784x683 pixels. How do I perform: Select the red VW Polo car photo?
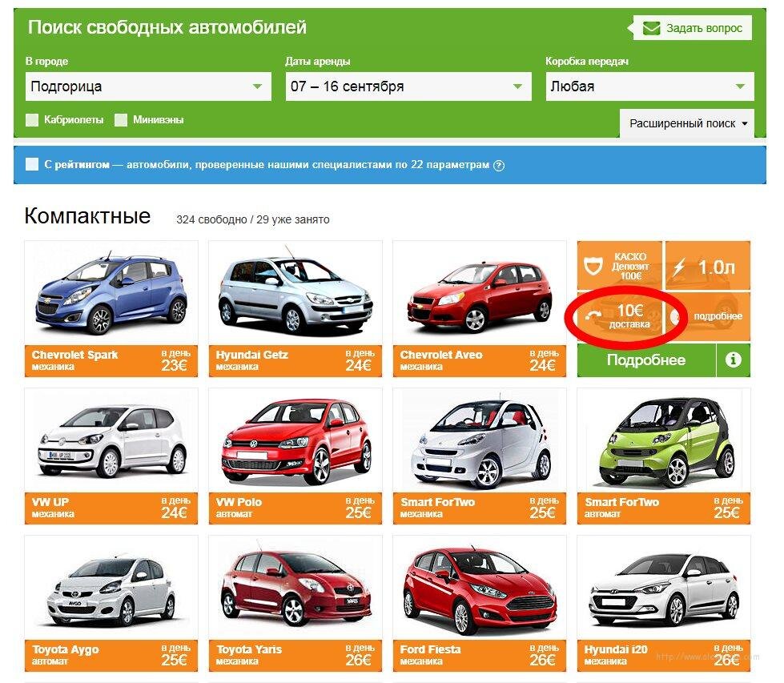(x=295, y=440)
